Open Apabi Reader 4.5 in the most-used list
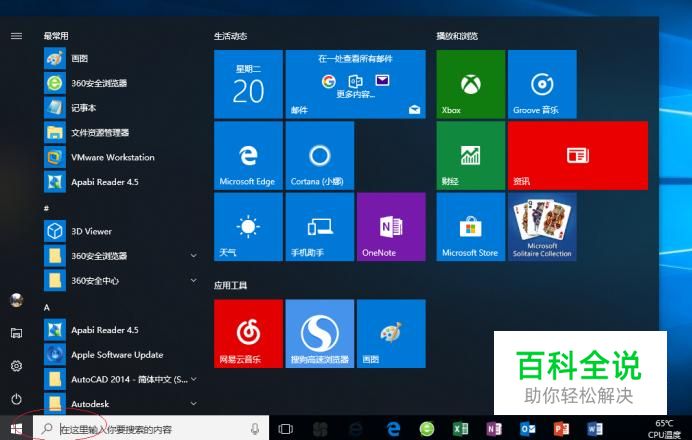The height and width of the screenshot is (440, 692). [121, 182]
